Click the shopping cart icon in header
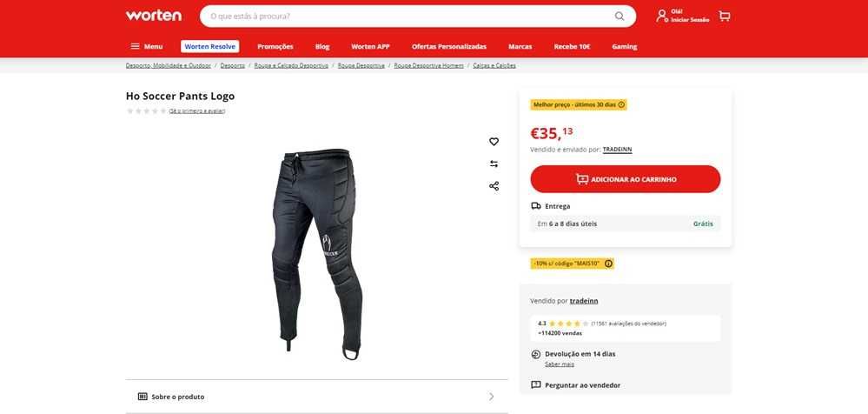The height and width of the screenshot is (414, 868). pyautogui.click(x=724, y=16)
